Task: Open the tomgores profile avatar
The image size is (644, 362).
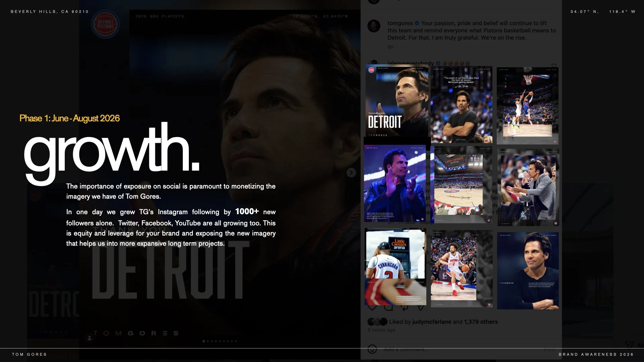Action: 374,26
